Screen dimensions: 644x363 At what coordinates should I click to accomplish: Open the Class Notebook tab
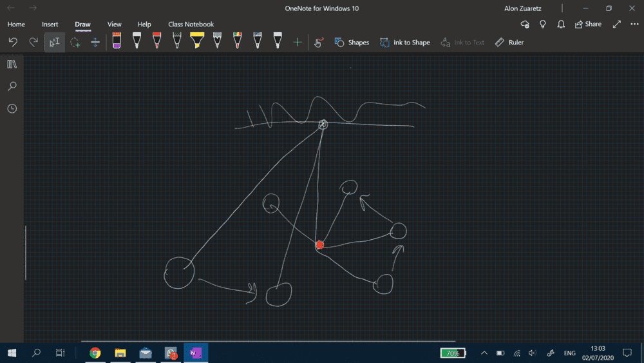(191, 25)
